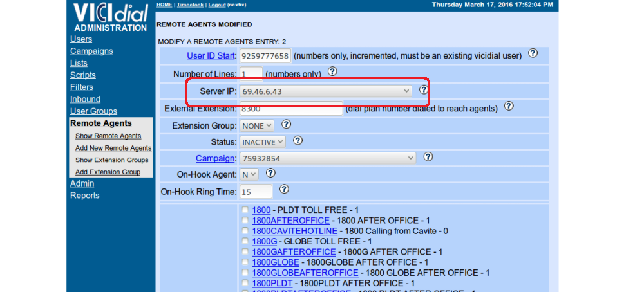Screen dimensions: 644x292
Task: Check the 1800CAVITEHOTLINE checkbox
Action: pyautogui.click(x=245, y=231)
